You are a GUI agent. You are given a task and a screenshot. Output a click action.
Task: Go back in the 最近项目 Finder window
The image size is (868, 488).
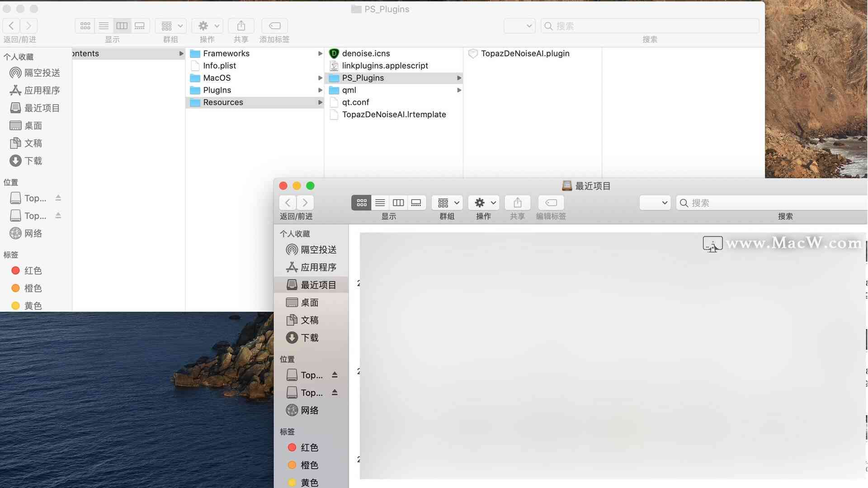click(288, 203)
